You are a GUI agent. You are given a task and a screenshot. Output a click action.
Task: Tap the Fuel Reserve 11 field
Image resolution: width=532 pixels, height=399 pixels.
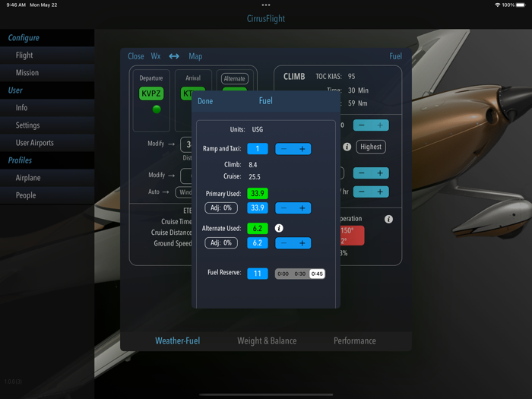(258, 274)
